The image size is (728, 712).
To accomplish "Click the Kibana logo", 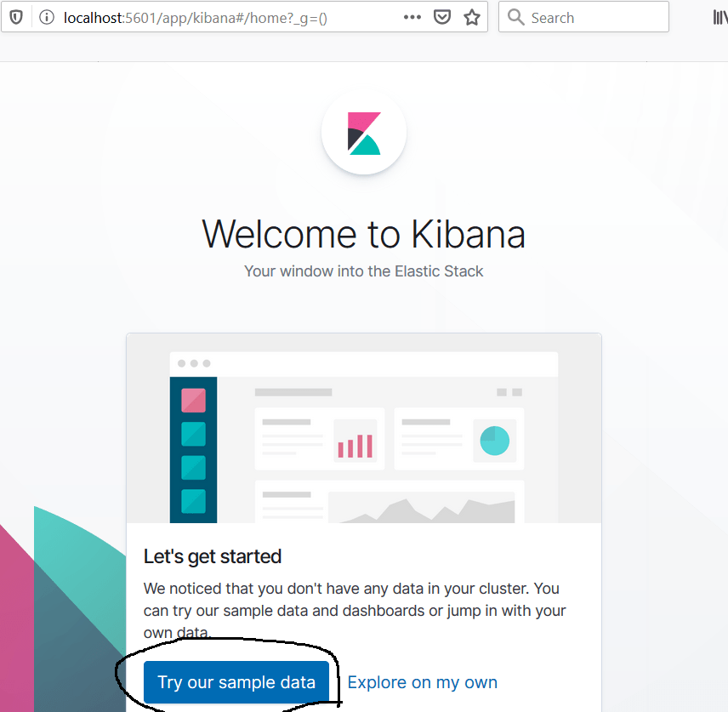I will tap(364, 133).
